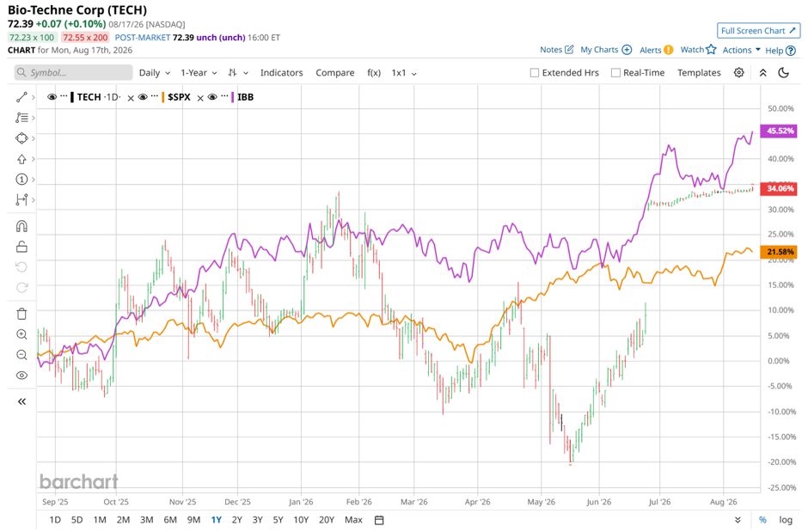This screenshot has height=532, width=808.
Task: Select the 1Y time range
Action: pos(217,520)
